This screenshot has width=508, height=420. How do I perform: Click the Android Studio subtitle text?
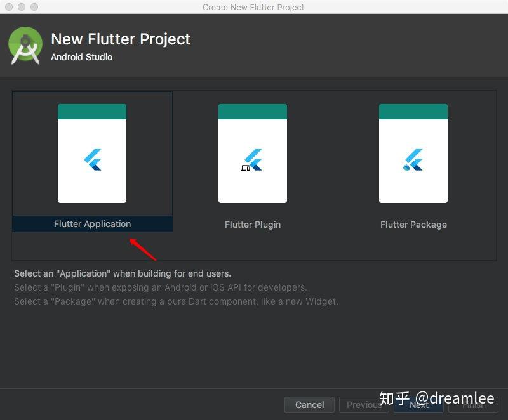[82, 57]
